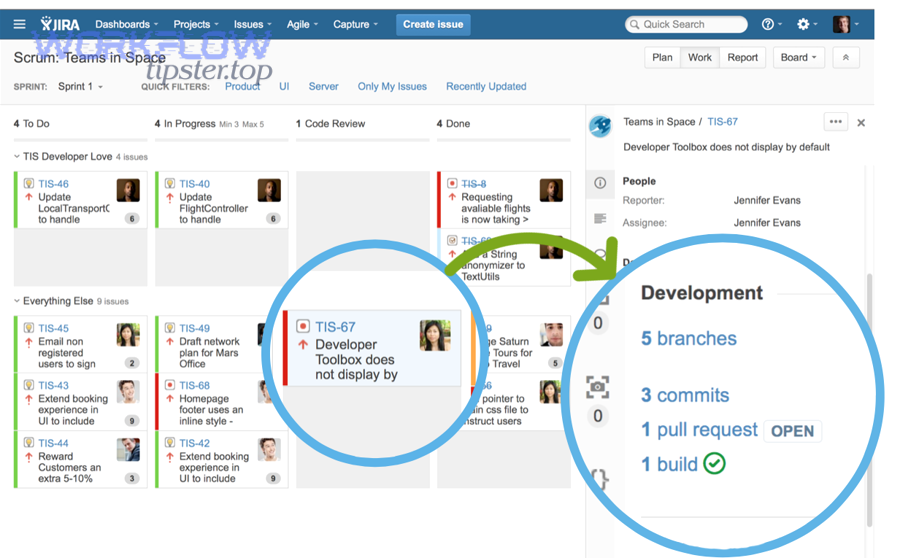This screenshot has width=900, height=558.
Task: Open the TIS-67 link in detail header
Action: point(722,122)
